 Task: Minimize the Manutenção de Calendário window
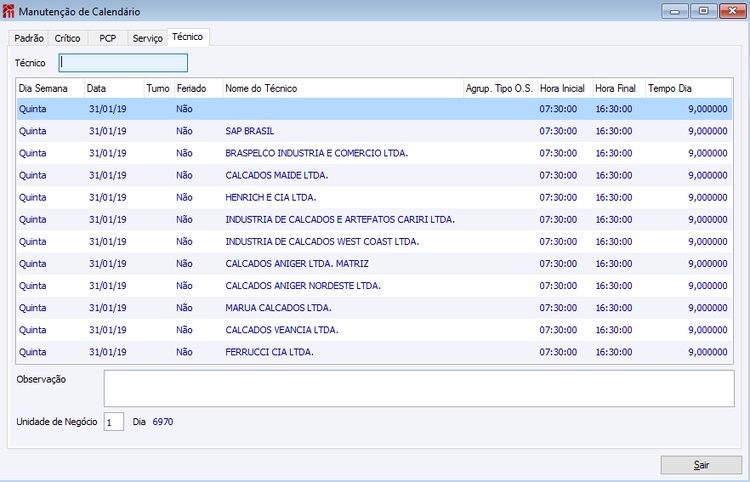[675, 11]
